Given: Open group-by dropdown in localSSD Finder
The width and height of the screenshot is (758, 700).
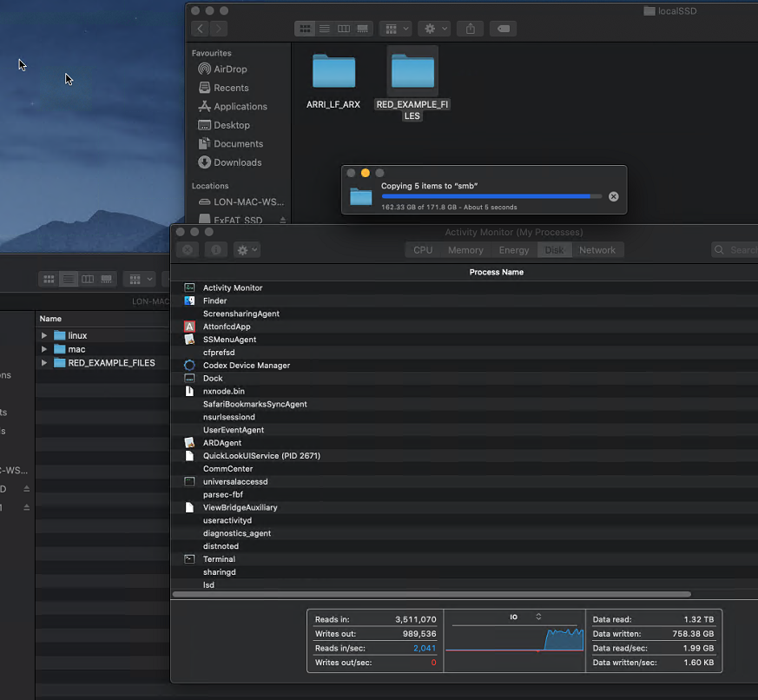Looking at the screenshot, I should pos(395,29).
